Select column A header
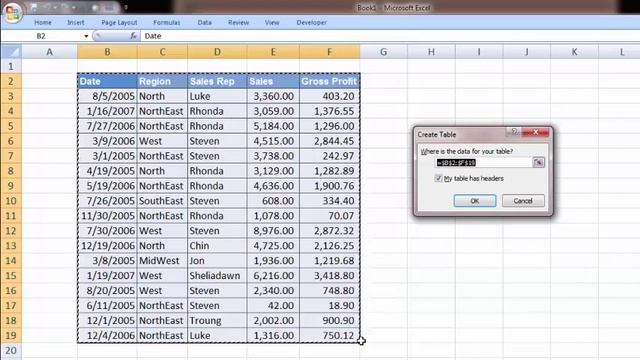This screenshot has height=360, width=640. coord(49,52)
